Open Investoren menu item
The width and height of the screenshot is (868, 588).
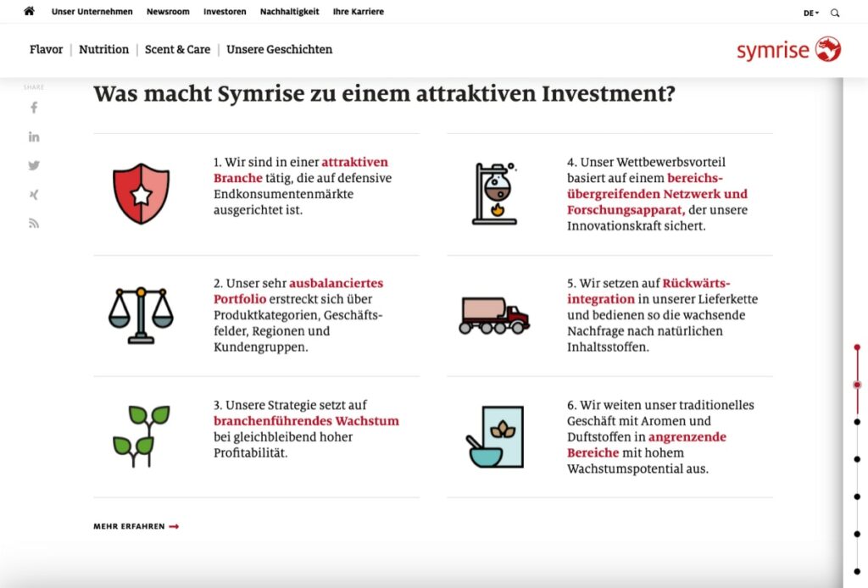225,12
